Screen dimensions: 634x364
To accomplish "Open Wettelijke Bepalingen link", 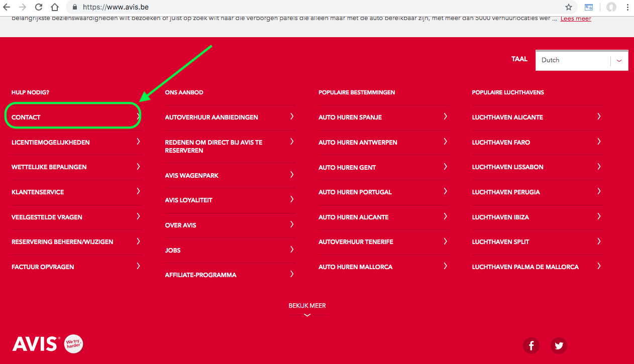I will pos(49,167).
